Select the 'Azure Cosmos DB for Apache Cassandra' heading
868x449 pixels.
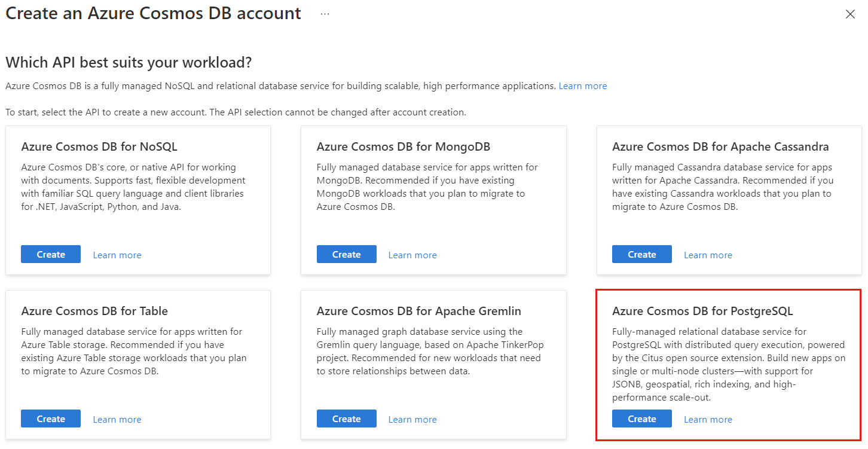coord(720,146)
